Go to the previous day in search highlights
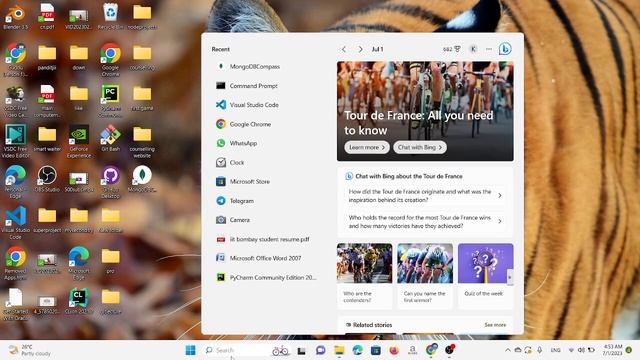The height and width of the screenshot is (360, 640). pyautogui.click(x=344, y=49)
